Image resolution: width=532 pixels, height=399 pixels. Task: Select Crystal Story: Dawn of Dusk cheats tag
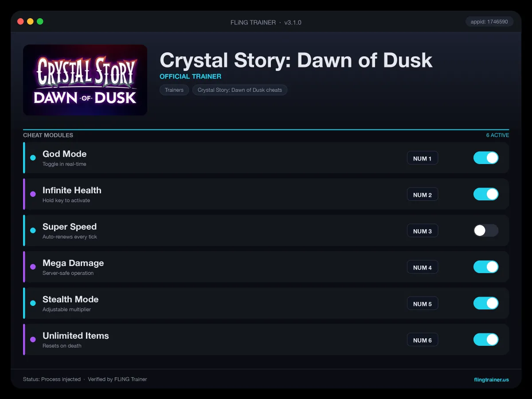(240, 90)
